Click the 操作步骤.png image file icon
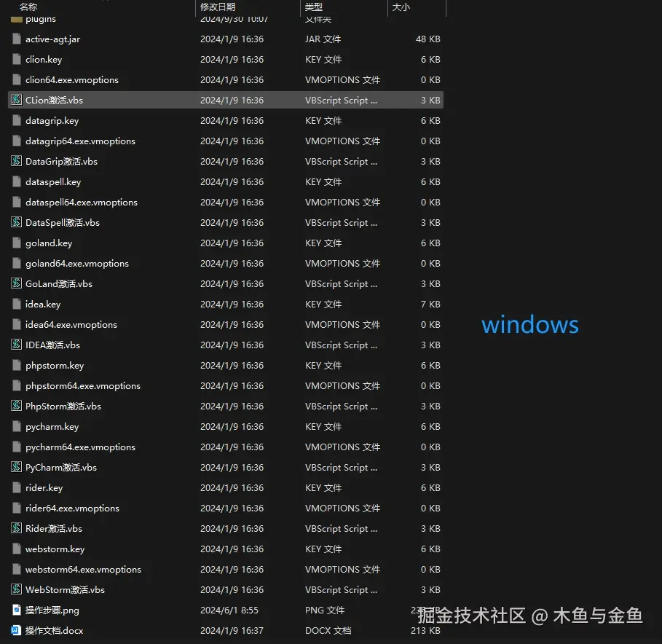This screenshot has width=662, height=644. click(16, 610)
